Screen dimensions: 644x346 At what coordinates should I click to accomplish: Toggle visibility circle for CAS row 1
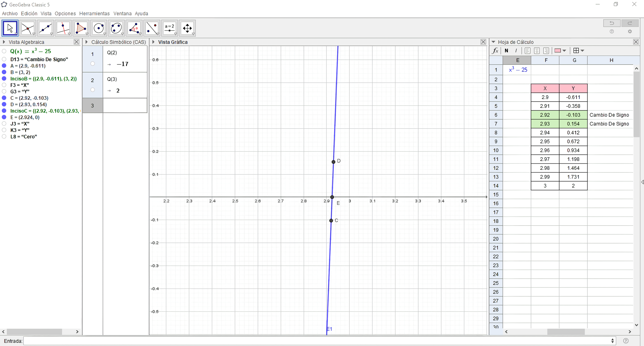(93, 64)
